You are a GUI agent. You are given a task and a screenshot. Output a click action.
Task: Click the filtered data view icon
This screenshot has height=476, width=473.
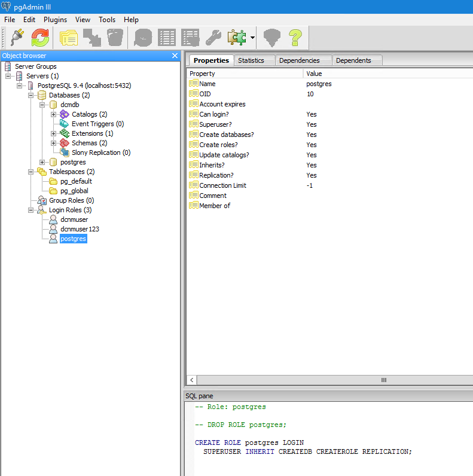(x=190, y=37)
